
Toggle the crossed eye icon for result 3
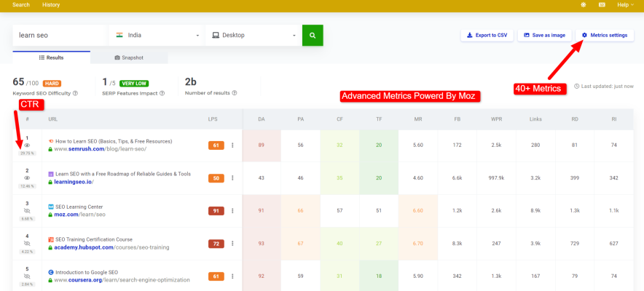pyautogui.click(x=27, y=211)
